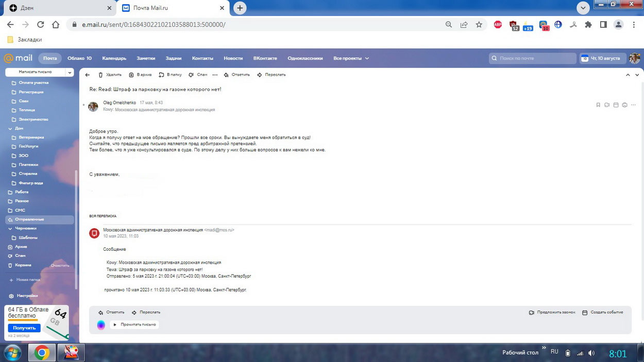
Task: Click the blue Получить button
Action: 24,328
